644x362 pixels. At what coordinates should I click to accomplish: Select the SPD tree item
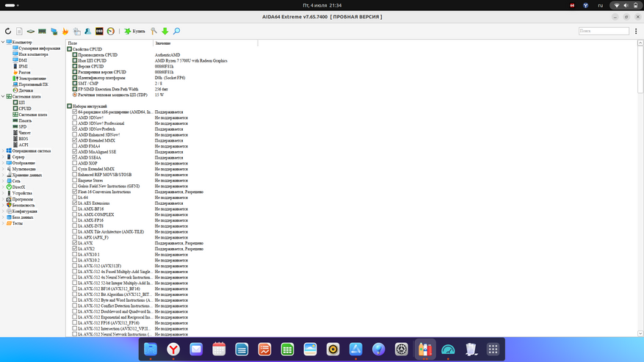point(22,126)
